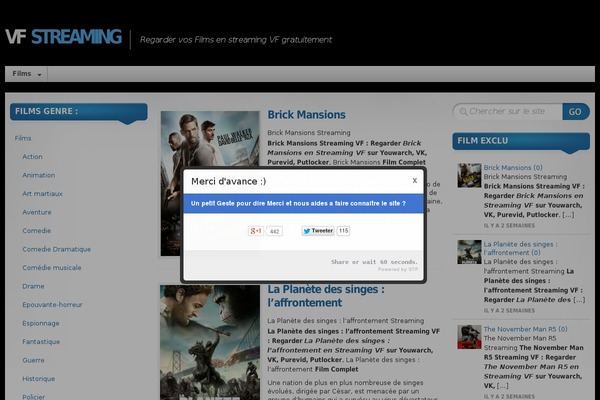This screenshot has width=600, height=400.
Task: Open Brick Mansions (0) sidebar link
Action: [x=513, y=167]
